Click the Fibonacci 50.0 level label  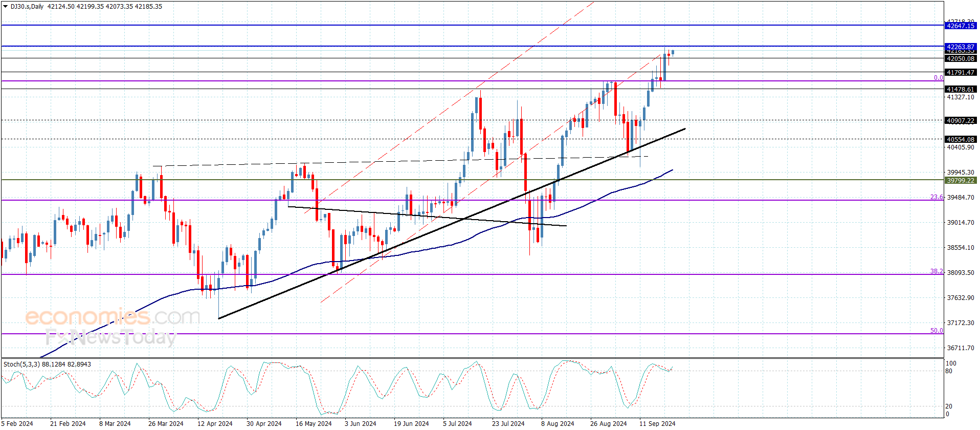(x=936, y=331)
